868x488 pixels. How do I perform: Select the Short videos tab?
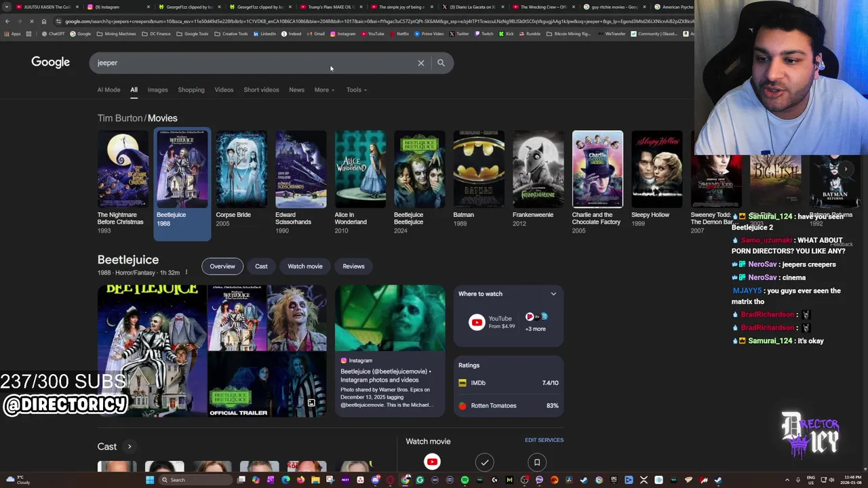pyautogui.click(x=261, y=89)
